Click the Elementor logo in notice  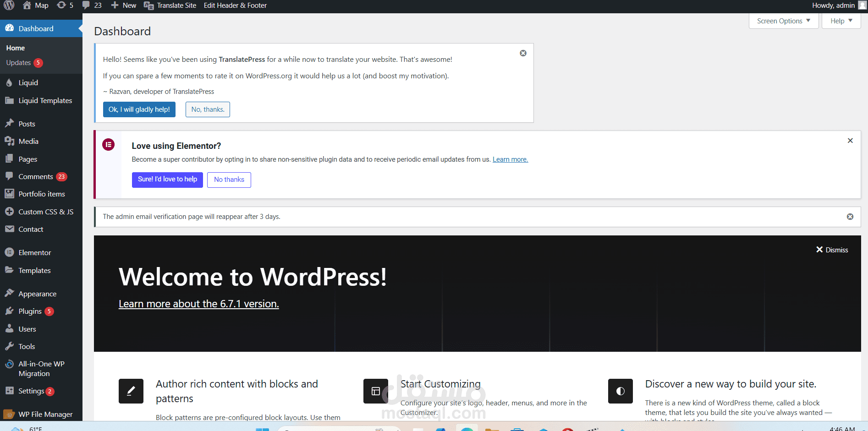tap(108, 145)
